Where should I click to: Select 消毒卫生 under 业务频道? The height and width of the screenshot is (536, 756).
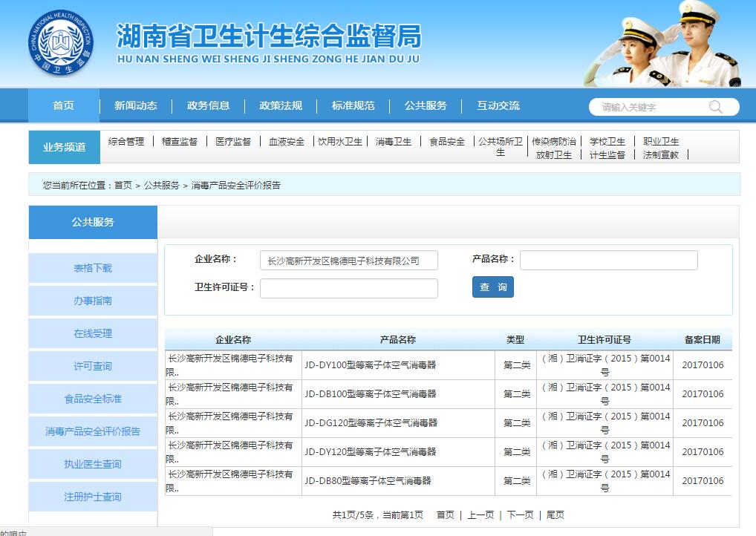(x=394, y=142)
